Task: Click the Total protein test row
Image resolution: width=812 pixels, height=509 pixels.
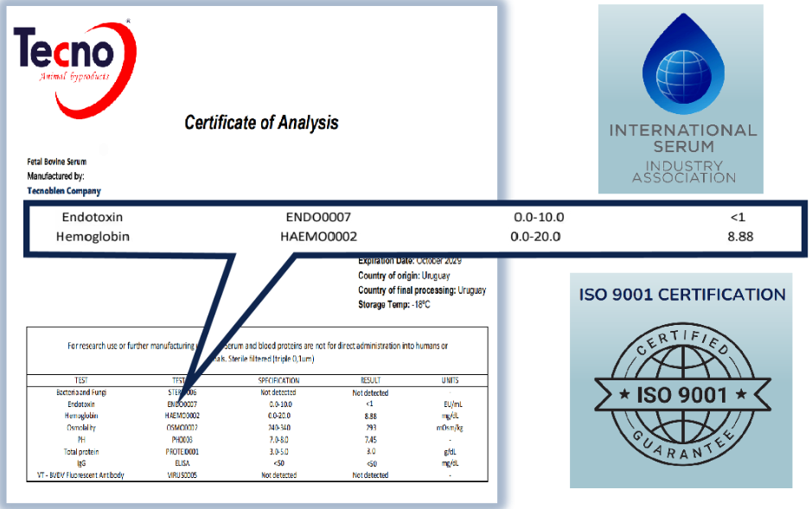Action: click(x=80, y=451)
